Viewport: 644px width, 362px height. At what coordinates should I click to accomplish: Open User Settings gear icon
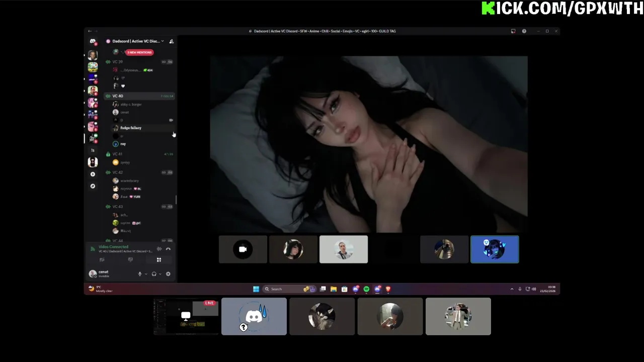[168, 274]
